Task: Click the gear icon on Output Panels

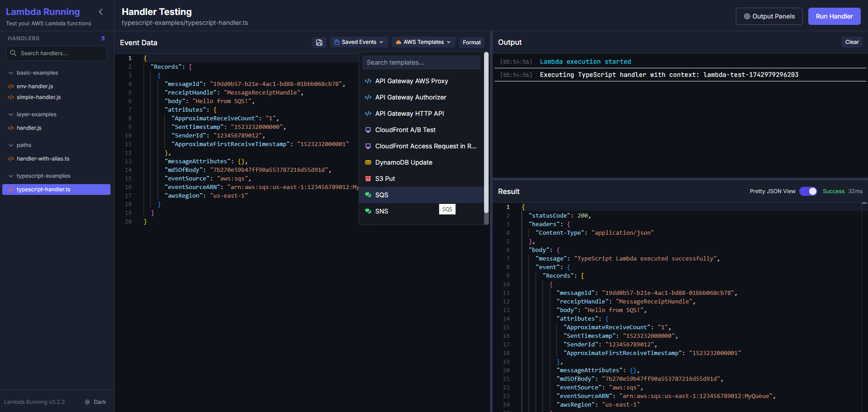Action: coord(747,16)
